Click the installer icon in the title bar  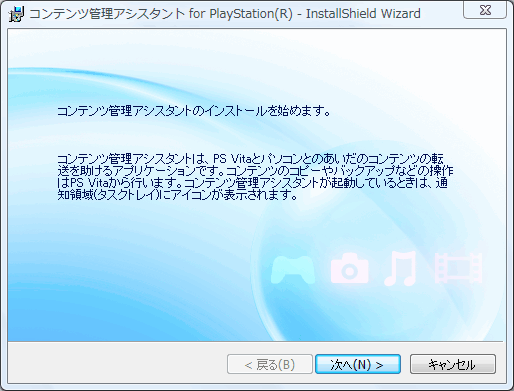(16, 14)
